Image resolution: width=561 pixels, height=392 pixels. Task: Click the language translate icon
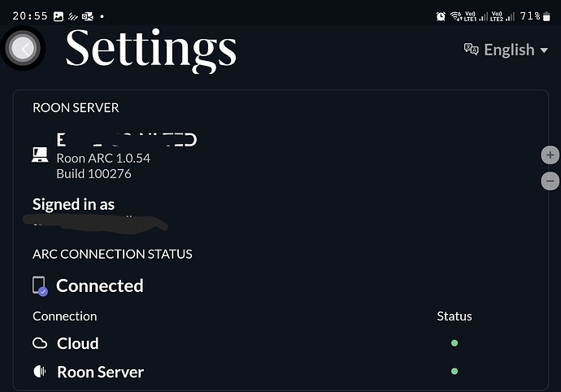point(472,49)
